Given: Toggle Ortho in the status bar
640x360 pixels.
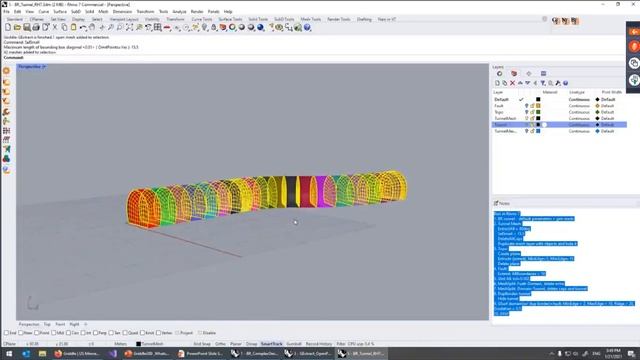Looking at the screenshot, I should tap(220, 344).
